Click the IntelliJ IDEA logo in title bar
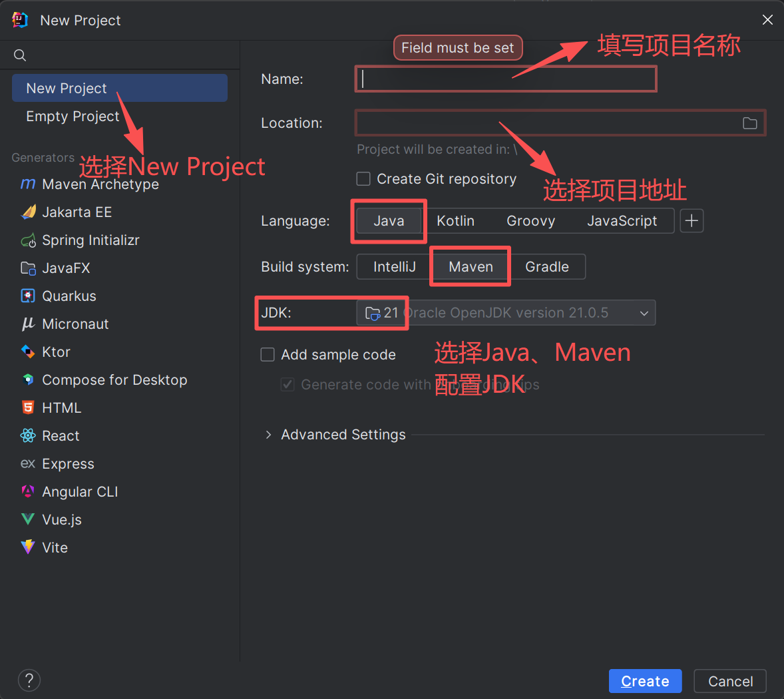 tap(20, 20)
